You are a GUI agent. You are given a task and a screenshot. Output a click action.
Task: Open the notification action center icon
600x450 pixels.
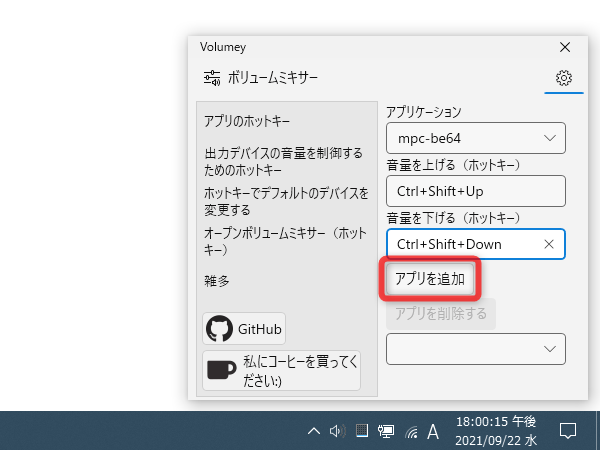pos(568,431)
